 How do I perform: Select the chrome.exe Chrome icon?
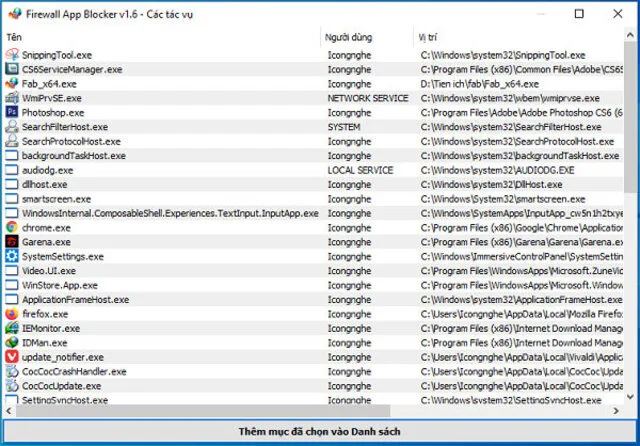coord(12,227)
